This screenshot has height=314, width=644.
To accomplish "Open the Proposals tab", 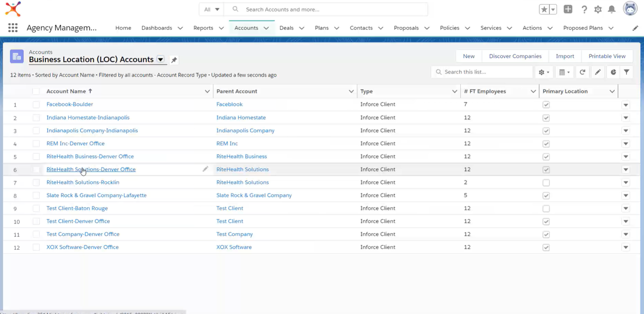I will point(406,28).
